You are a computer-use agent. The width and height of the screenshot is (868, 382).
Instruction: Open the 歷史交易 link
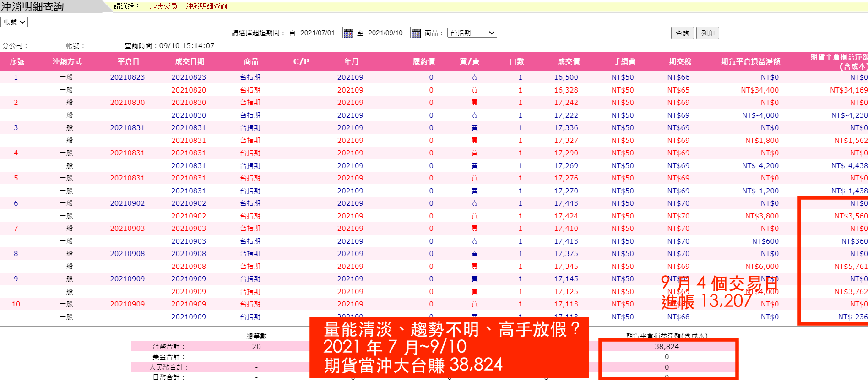pyautogui.click(x=163, y=6)
